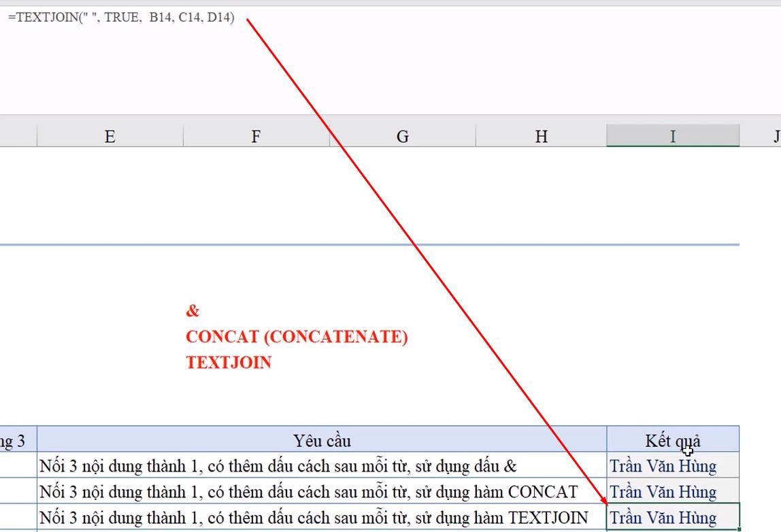Select the requirement row using hàm CONCAT
Screen dimensions: 781x532
(322, 491)
